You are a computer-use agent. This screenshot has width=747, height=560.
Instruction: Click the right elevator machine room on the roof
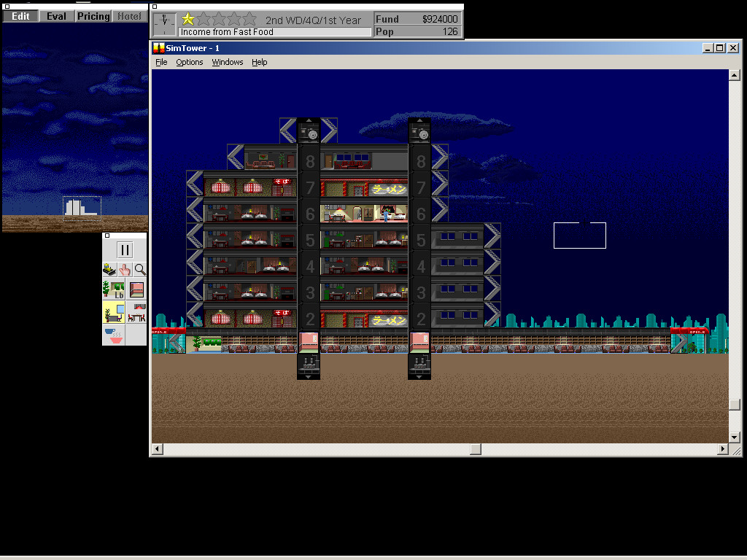419,131
